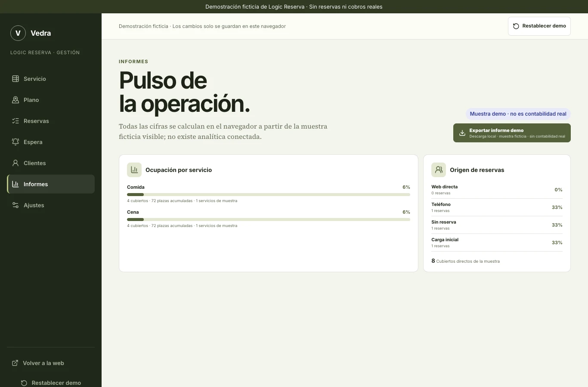588x387 pixels.
Task: Open the Reservas menu item
Action: tap(51, 121)
